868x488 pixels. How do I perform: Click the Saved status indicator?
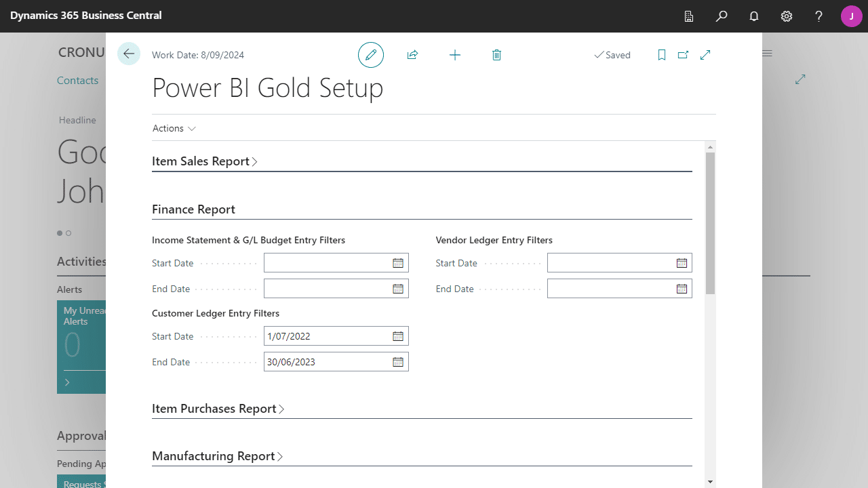tap(612, 55)
